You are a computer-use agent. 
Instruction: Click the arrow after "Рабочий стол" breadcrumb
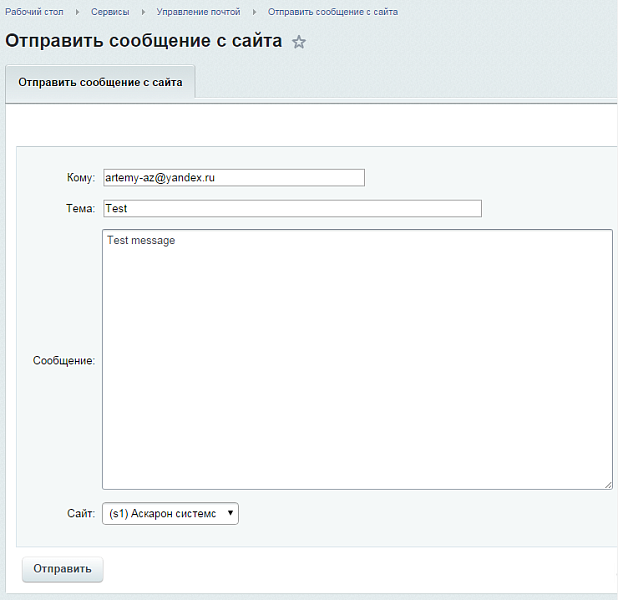pos(77,12)
